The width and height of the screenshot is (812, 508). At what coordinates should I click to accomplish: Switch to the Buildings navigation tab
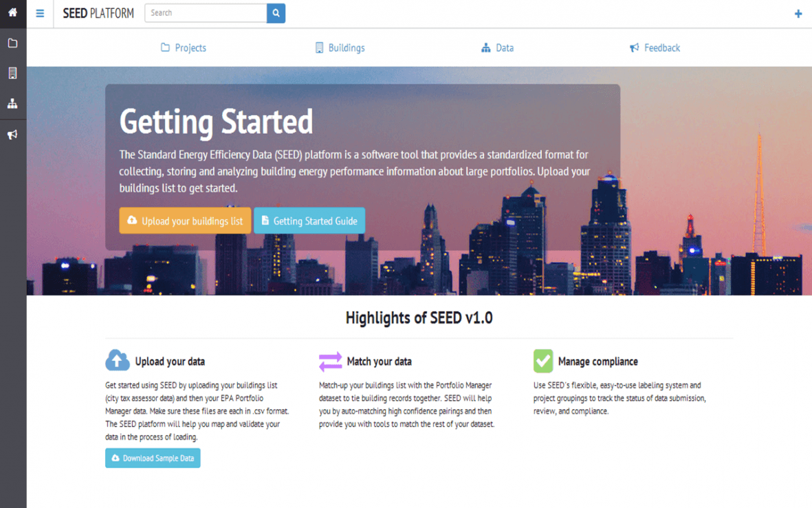click(x=340, y=48)
